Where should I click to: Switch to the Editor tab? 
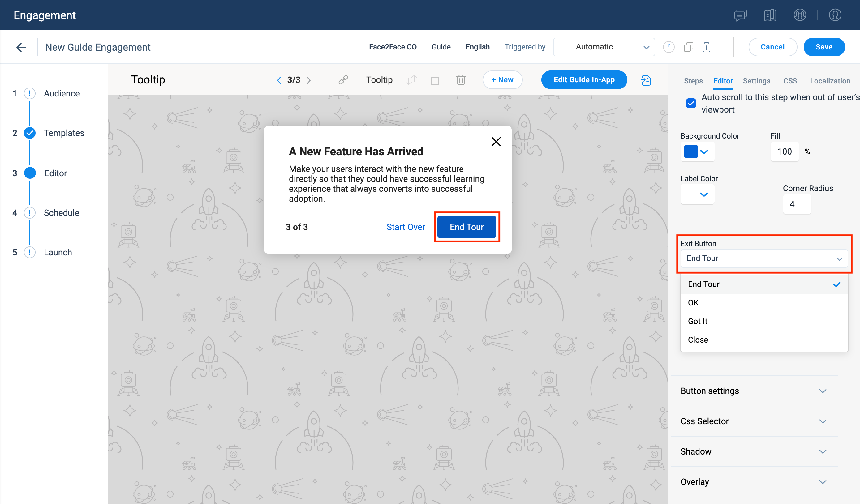point(723,81)
